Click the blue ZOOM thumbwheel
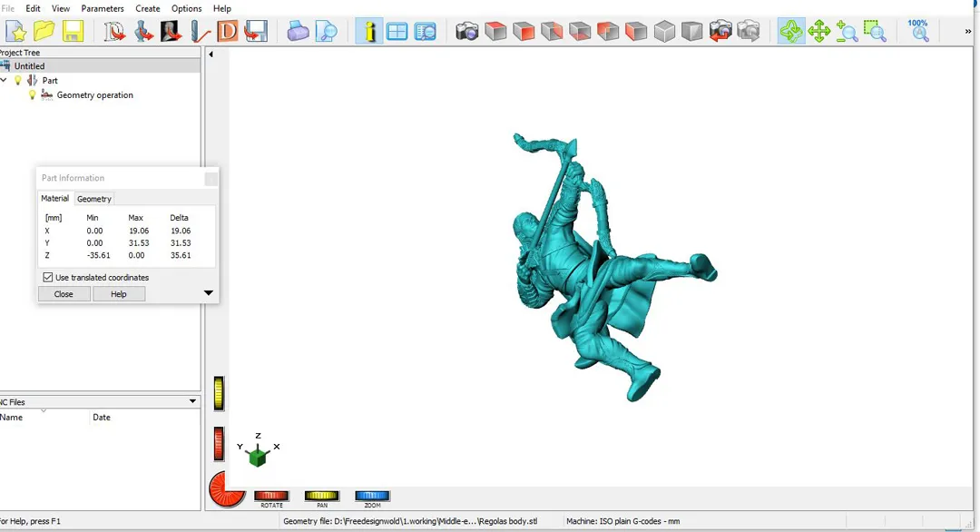980x532 pixels. 372,496
